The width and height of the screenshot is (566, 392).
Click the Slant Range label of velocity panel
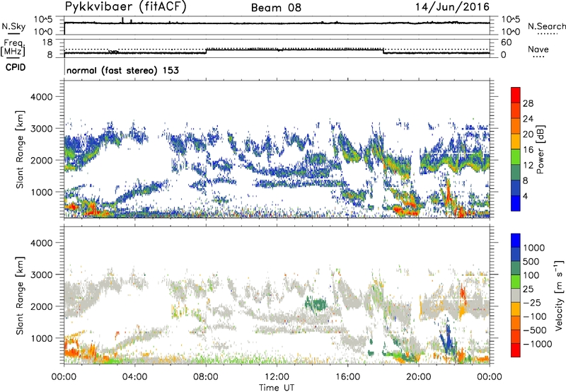20,295
